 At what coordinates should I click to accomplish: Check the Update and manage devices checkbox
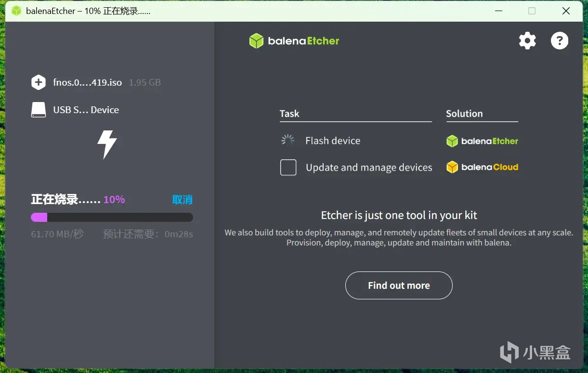[x=288, y=167]
